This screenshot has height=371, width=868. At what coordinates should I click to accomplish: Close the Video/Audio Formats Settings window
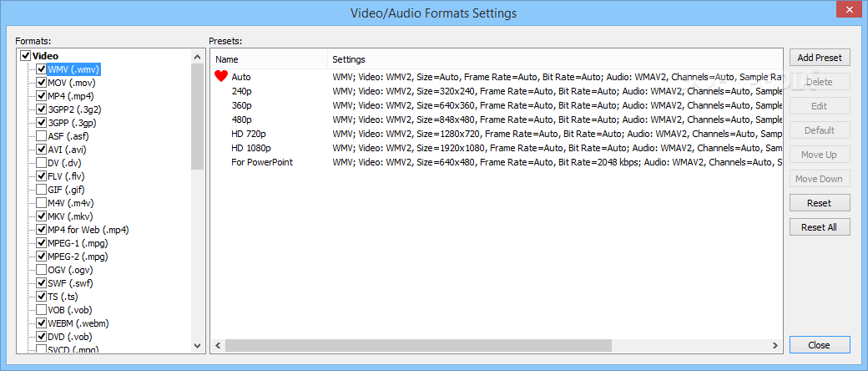click(x=850, y=10)
